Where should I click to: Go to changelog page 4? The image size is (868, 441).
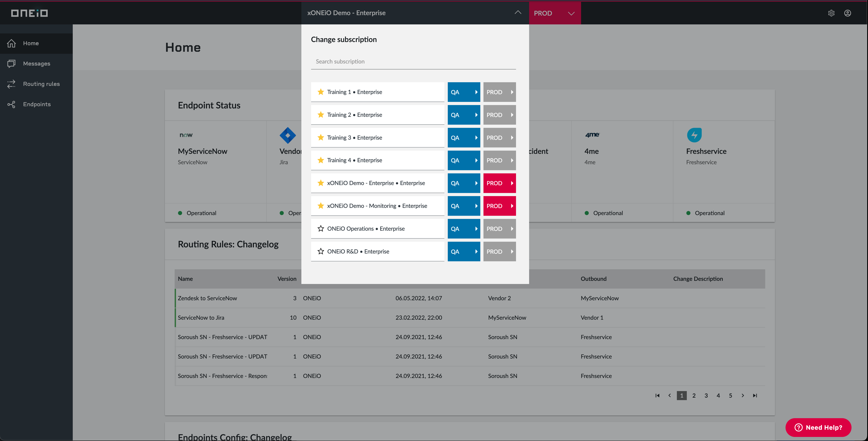click(x=718, y=395)
